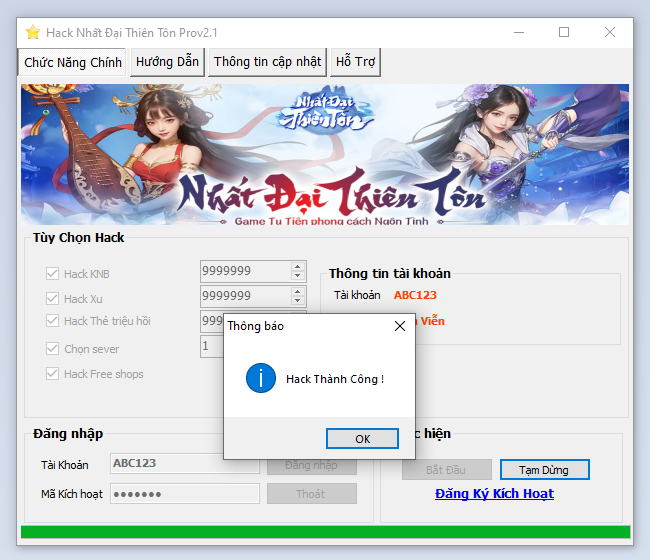Click the Chọn sever number field
Image resolution: width=650 pixels, height=560 pixels.
point(212,347)
